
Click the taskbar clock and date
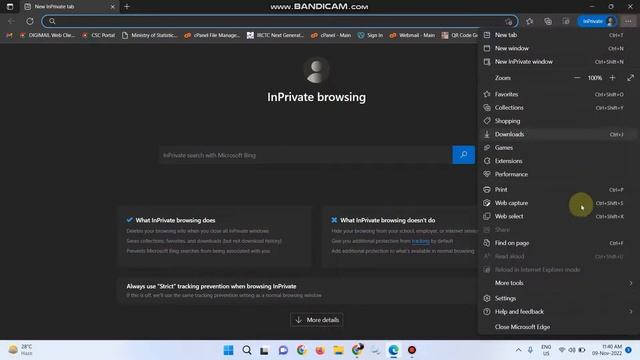coord(607,350)
